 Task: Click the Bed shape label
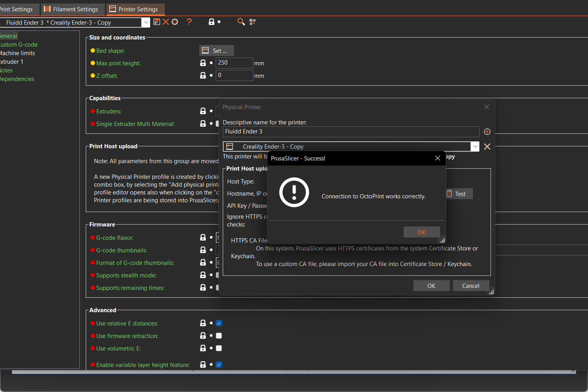tap(110, 50)
